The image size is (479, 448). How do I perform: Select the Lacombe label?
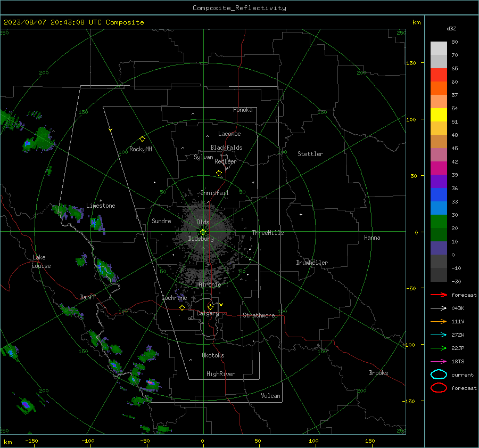click(229, 134)
